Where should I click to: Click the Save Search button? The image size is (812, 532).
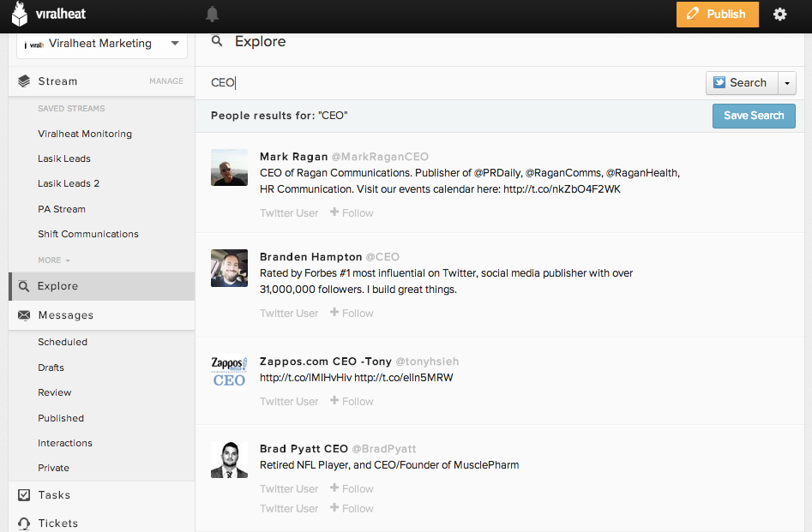pos(754,116)
